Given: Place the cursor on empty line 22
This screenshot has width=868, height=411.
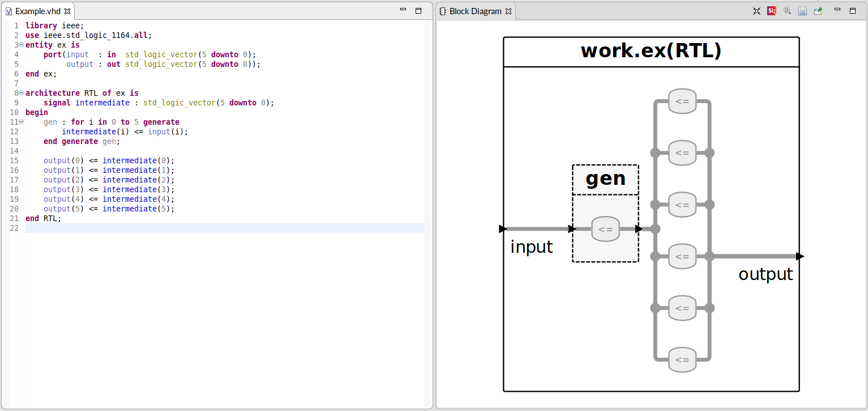Looking at the screenshot, I should (x=225, y=228).
